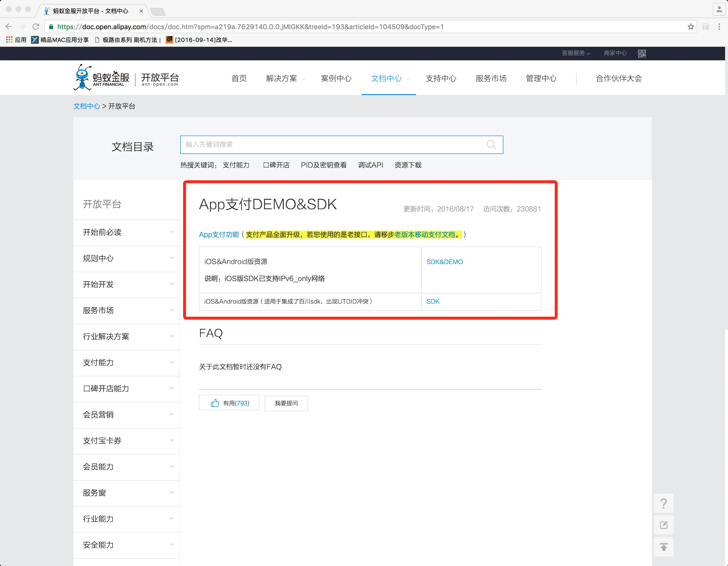Go to 支持中心 navigation tab

point(441,78)
